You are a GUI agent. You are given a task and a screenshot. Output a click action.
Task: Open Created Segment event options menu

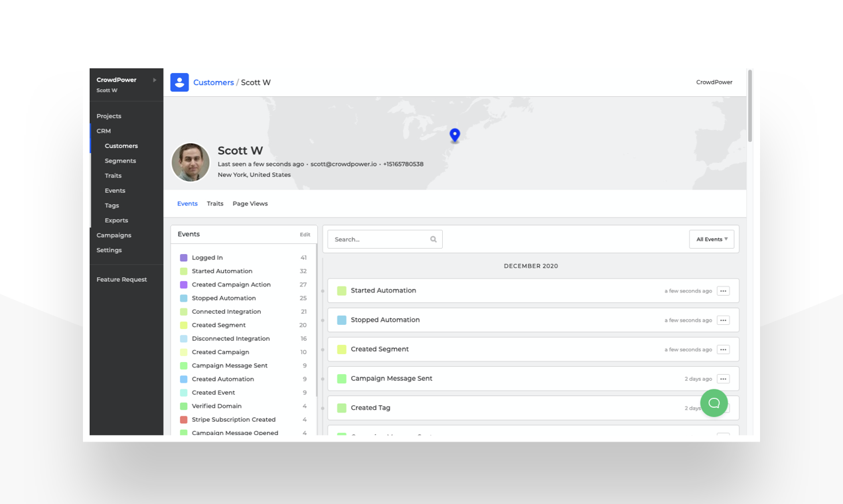[x=724, y=349]
